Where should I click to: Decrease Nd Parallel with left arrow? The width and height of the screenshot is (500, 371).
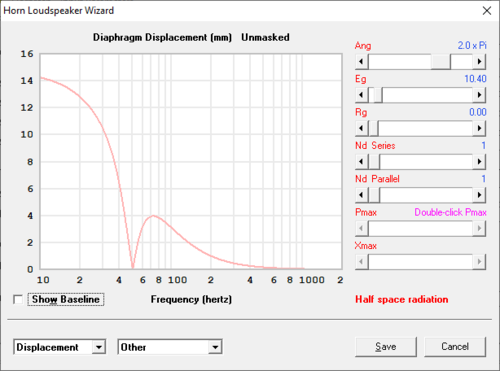coord(361,195)
